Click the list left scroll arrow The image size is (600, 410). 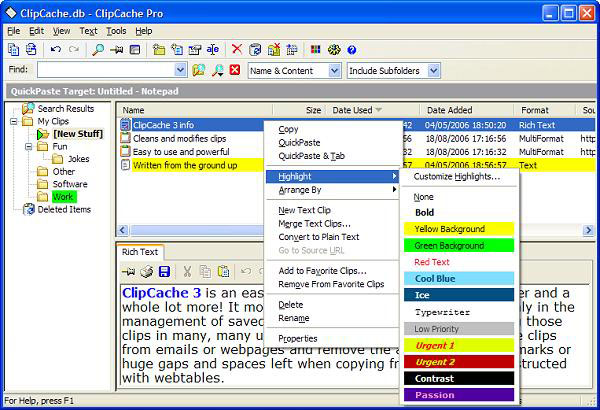(123, 230)
